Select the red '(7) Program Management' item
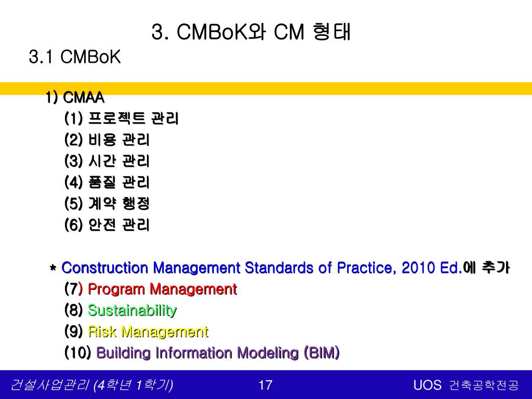Image resolution: width=532 pixels, height=399 pixels. (x=151, y=289)
